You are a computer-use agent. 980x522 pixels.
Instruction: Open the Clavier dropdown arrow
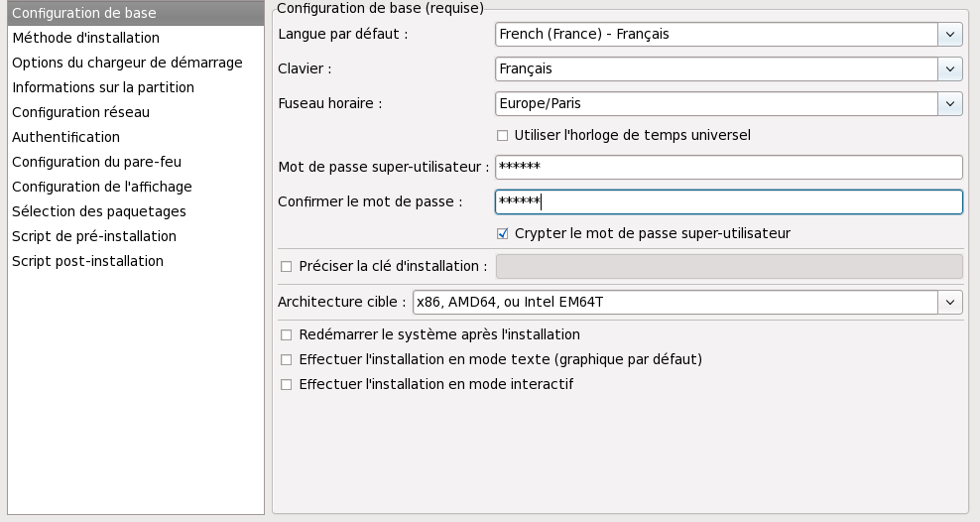[x=950, y=68]
